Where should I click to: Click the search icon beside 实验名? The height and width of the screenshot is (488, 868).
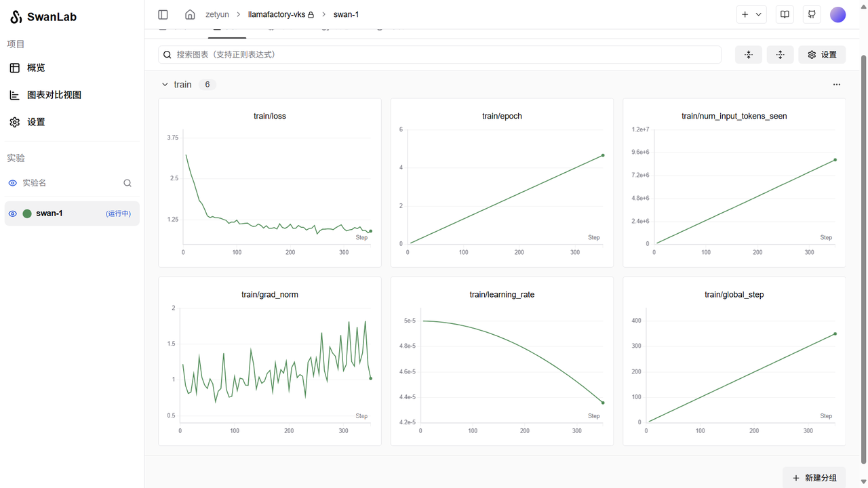point(127,183)
